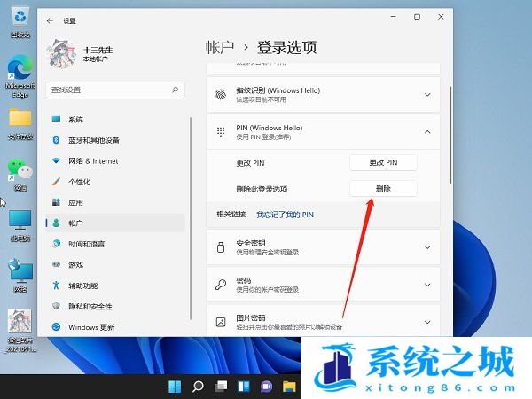Viewport: 532px width, 399px height.
Task: Open the Recycle Bin desktop icon
Action: coord(20,23)
